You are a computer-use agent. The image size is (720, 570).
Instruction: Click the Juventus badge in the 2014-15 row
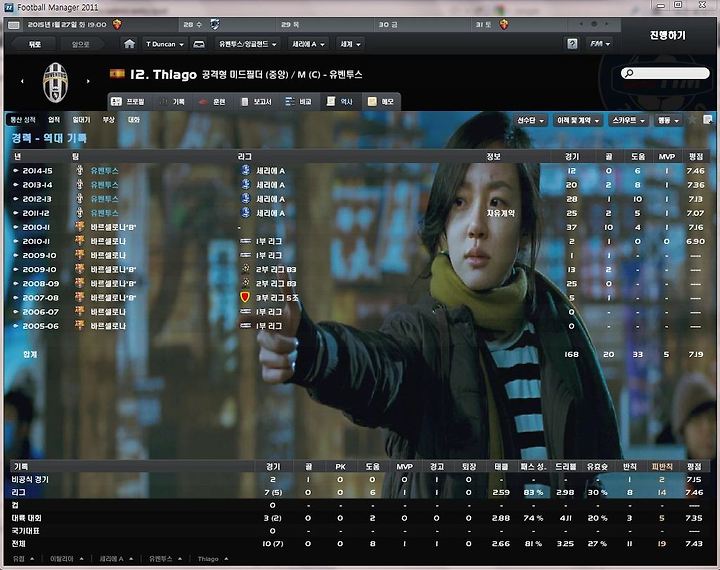coord(79,170)
